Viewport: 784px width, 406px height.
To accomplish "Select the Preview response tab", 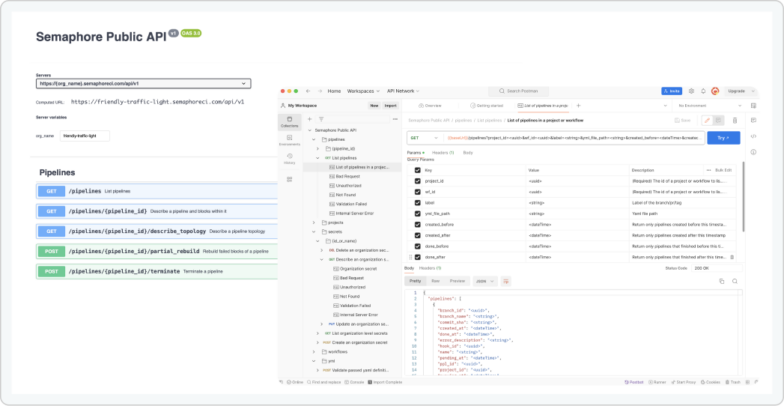I will point(457,282).
